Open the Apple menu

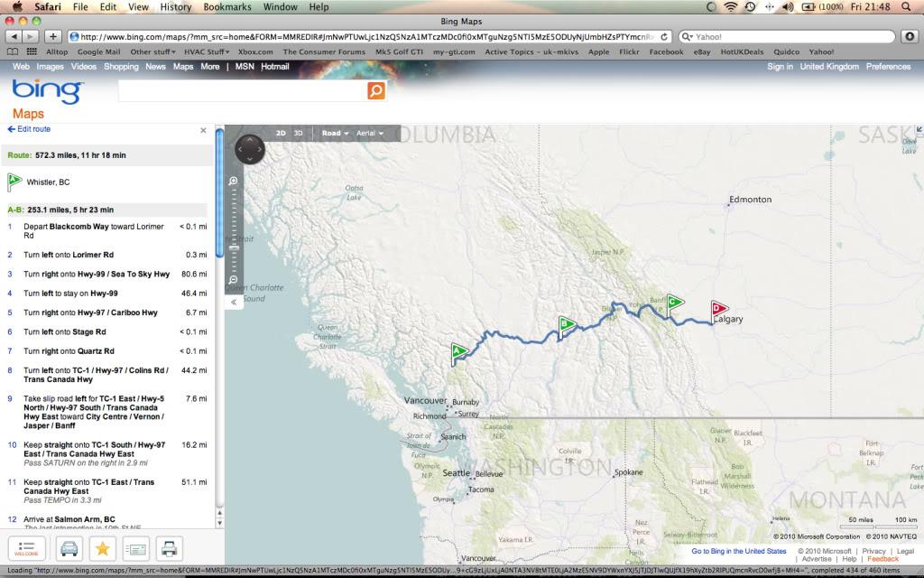[x=16, y=7]
